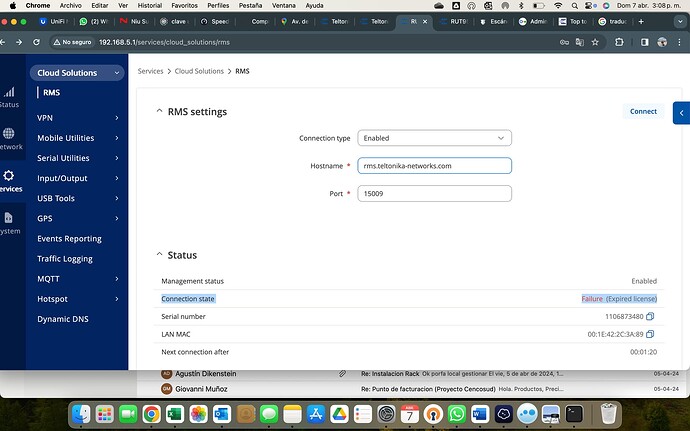Open the Network section globe icon
The image size is (690, 431).
[9, 133]
